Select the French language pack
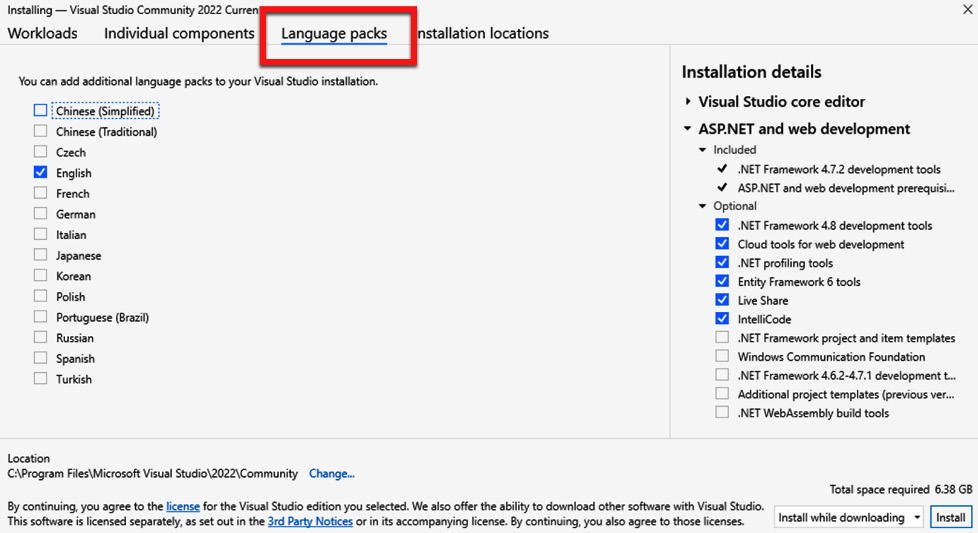 (41, 193)
